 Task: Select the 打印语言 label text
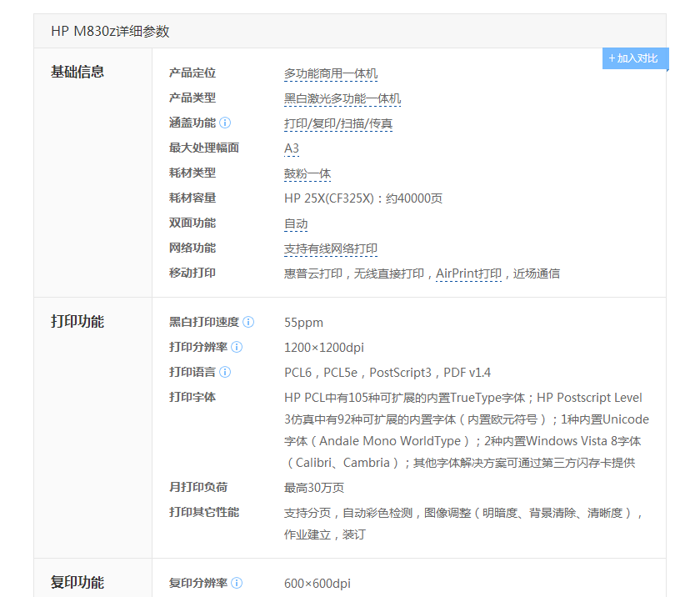(x=192, y=372)
